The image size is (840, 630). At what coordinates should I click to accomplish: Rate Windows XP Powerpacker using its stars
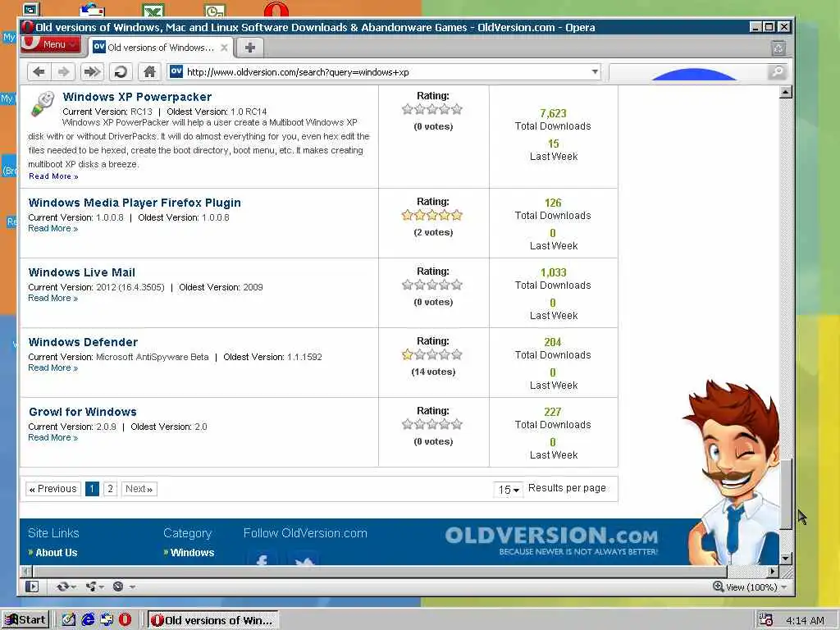431,109
